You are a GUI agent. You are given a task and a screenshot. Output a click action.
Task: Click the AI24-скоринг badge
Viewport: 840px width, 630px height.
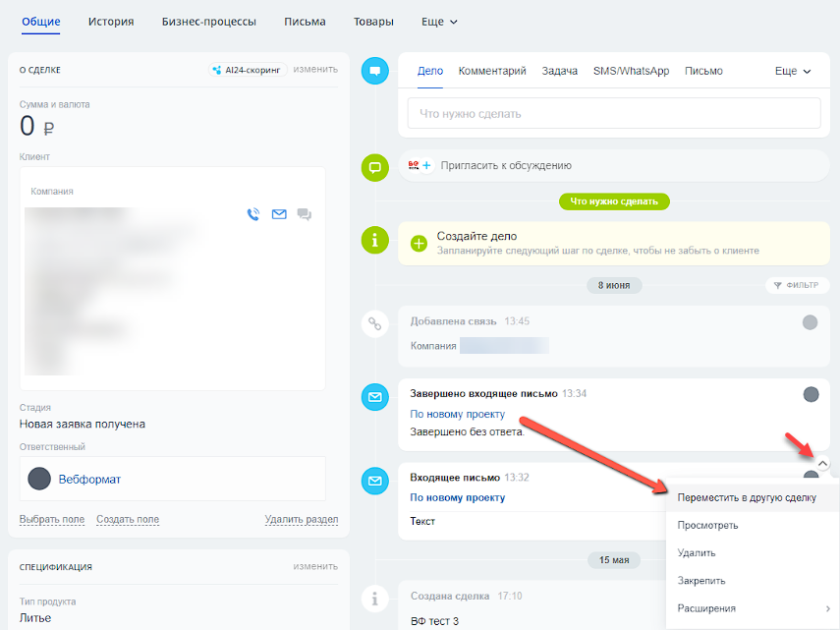(248, 70)
